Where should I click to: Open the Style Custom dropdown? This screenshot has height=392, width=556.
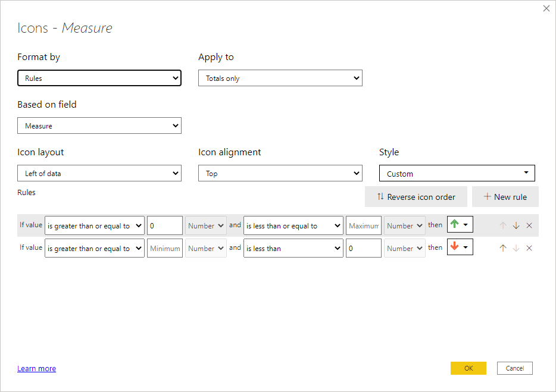point(457,173)
